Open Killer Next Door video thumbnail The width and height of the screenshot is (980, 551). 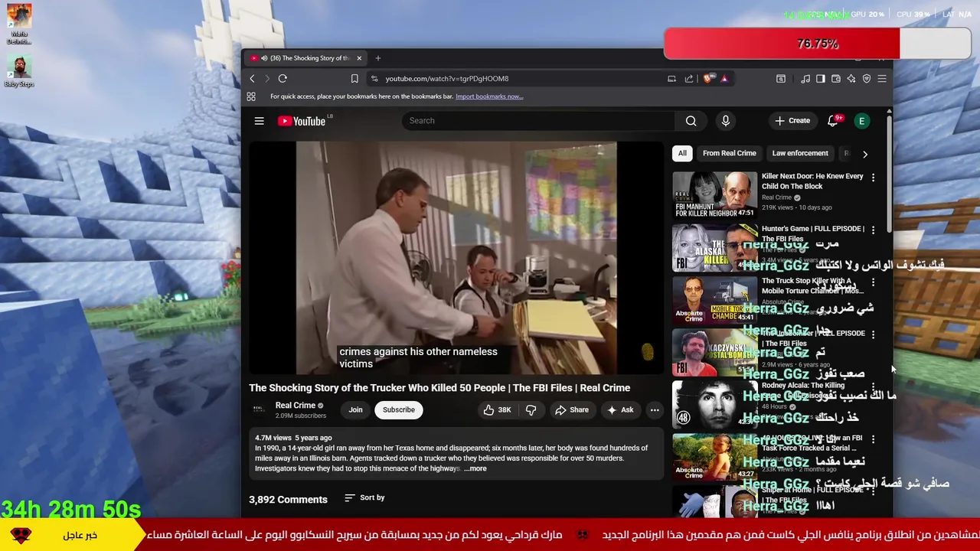pyautogui.click(x=714, y=194)
